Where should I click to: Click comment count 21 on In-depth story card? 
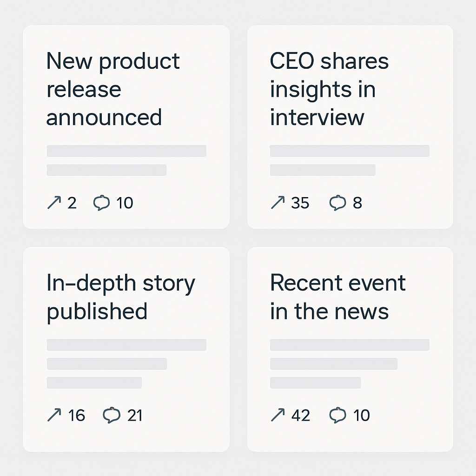pos(135,415)
